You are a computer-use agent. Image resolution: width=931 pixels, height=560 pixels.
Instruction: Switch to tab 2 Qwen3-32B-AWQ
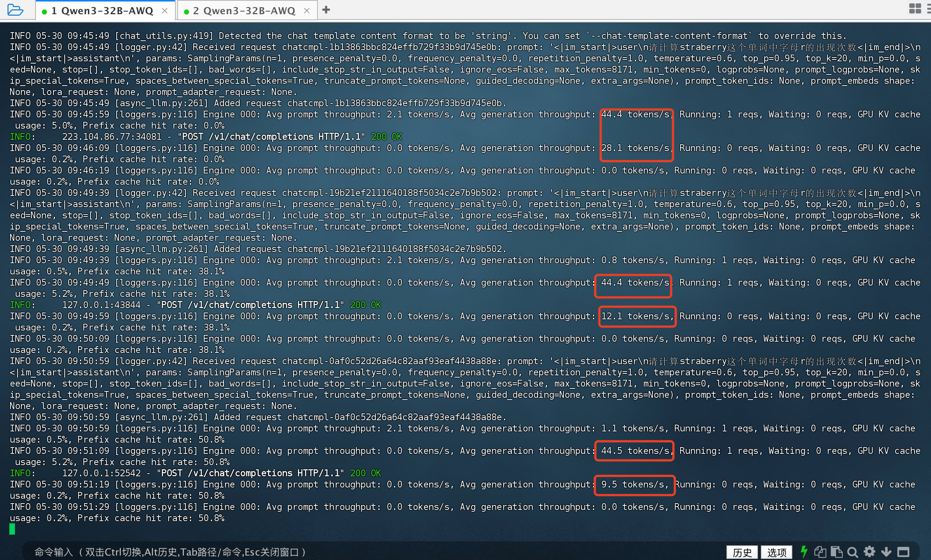pos(244,10)
